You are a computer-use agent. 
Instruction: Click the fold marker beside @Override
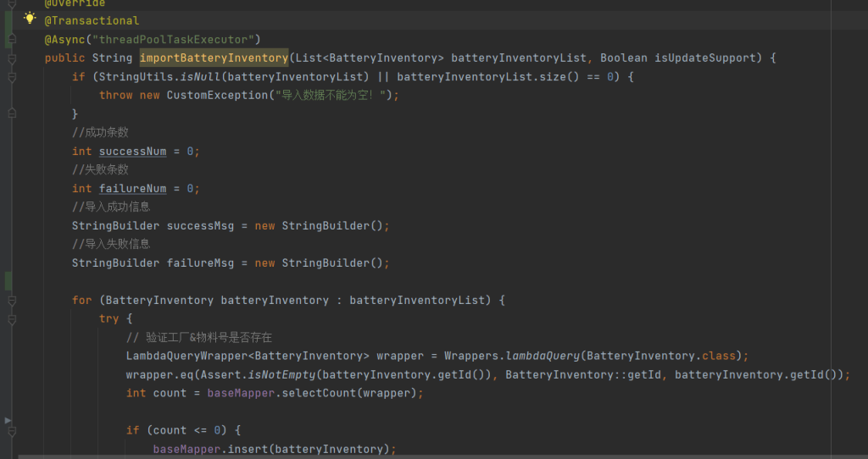[x=12, y=4]
